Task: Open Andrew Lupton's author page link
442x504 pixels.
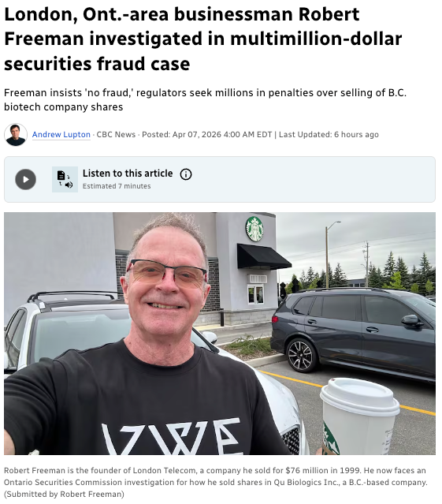Action: (61, 134)
